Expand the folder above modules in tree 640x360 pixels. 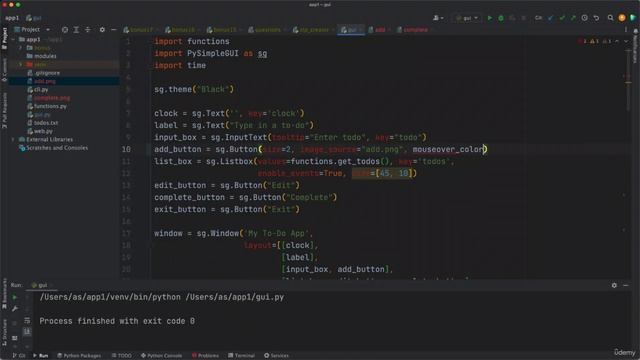(x=20, y=48)
